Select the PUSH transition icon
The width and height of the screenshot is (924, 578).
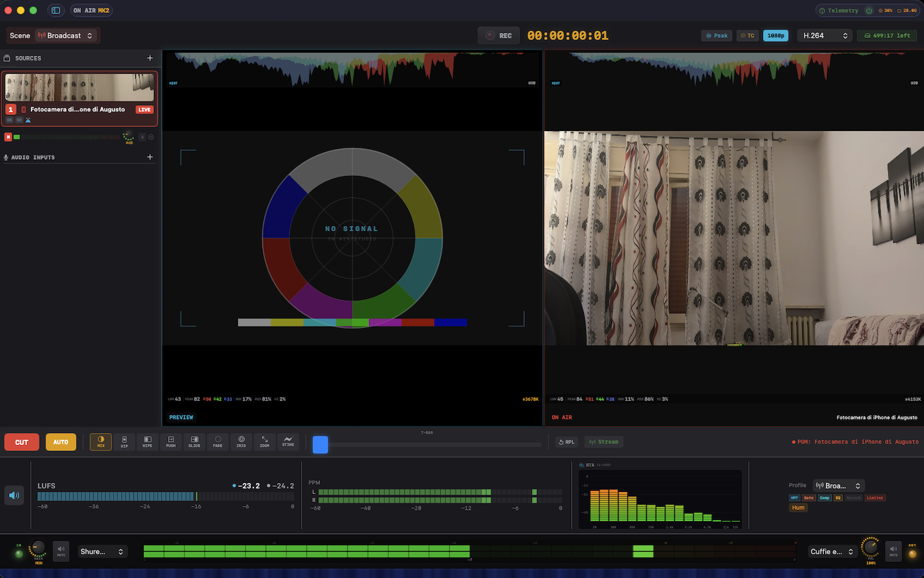pos(171,442)
